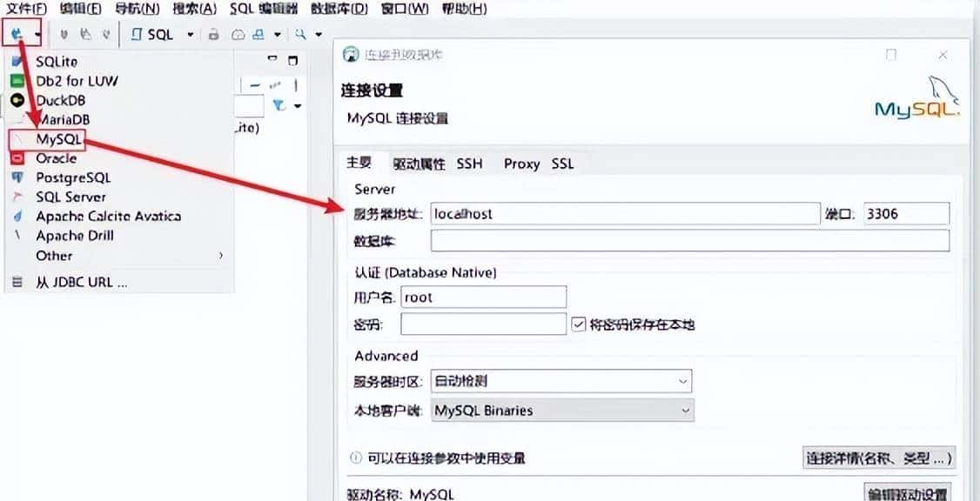Click the new connection plug icon
Screen dimensions: 980x501
pos(17,34)
